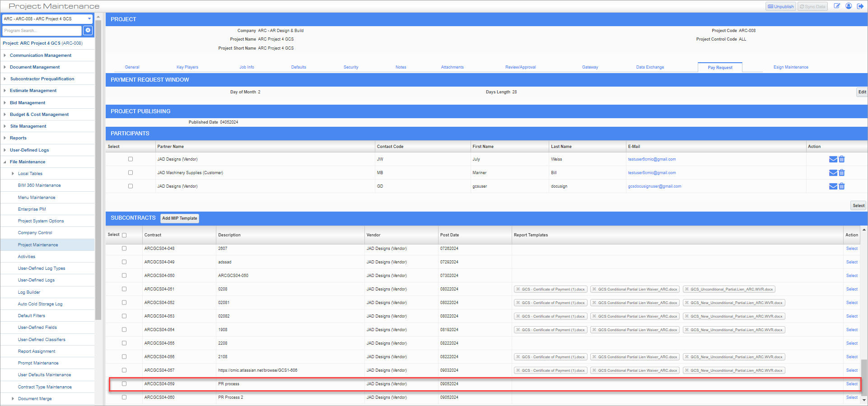Screen dimensions: 868x406
Task: Click the Program Search settings gear
Action: (x=88, y=30)
